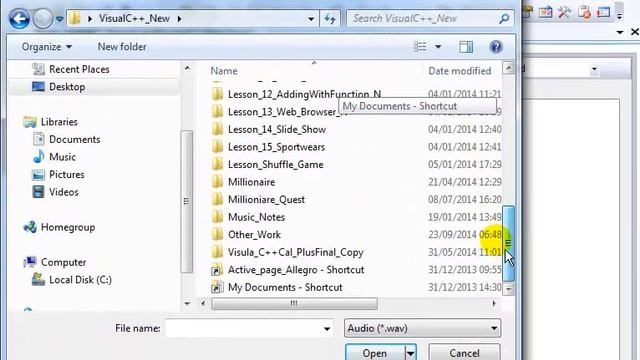Image resolution: width=640 pixels, height=360 pixels.
Task: Change the view with the views icon
Action: [420, 47]
